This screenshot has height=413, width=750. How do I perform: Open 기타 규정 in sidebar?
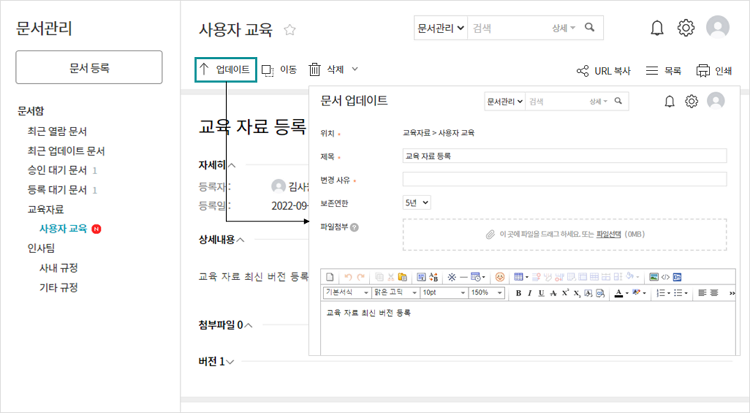pyautogui.click(x=58, y=287)
